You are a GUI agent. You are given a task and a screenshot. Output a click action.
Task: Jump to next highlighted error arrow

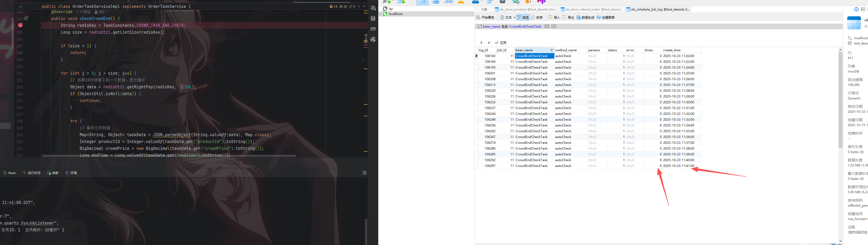coord(364,6)
